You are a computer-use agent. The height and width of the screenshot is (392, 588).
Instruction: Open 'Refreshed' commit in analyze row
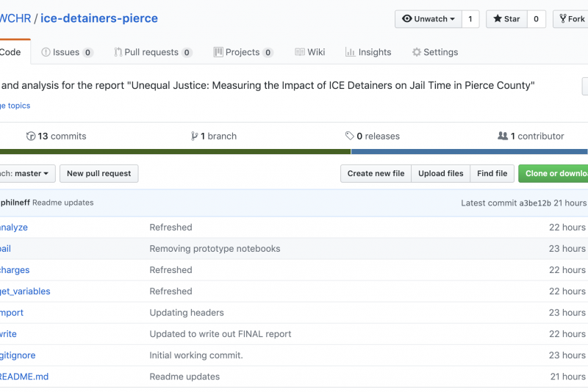171,228
